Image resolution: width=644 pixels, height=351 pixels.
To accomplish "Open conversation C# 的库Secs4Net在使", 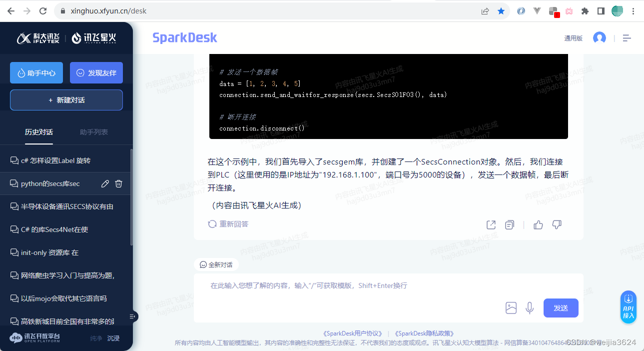I will (x=65, y=229).
